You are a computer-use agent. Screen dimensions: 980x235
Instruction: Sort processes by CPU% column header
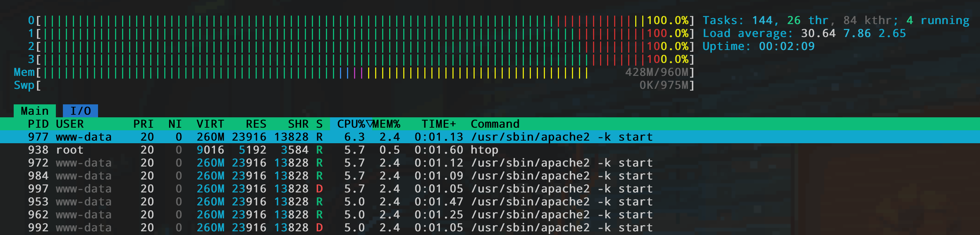[351, 124]
